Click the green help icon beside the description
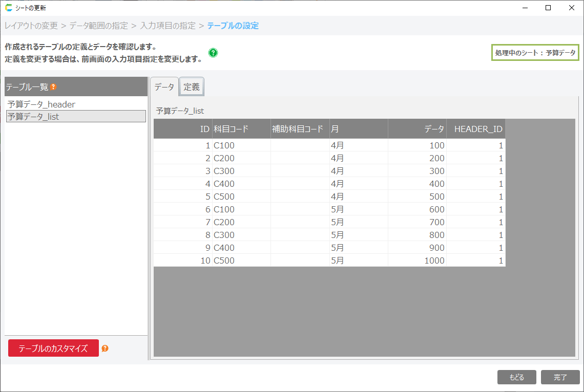Viewport: 584px width, 392px height. (213, 53)
